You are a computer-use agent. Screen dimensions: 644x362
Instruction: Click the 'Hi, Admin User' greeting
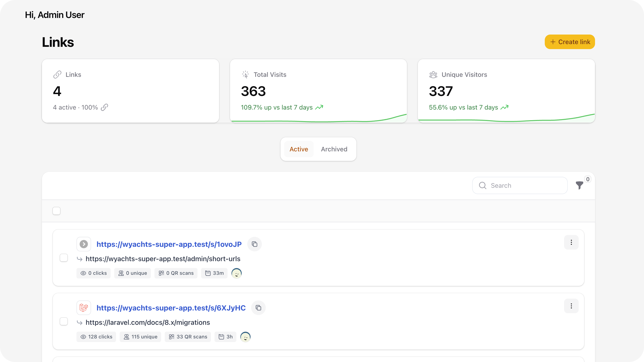coord(55,15)
